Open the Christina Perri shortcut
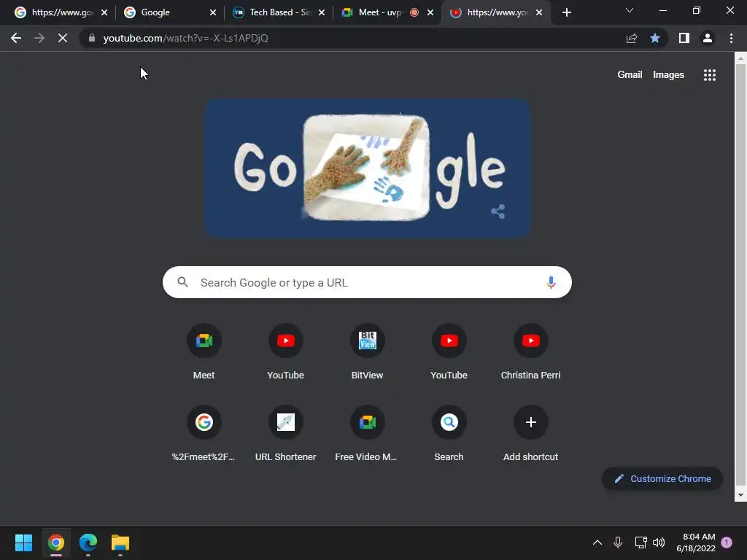Image resolution: width=747 pixels, height=560 pixels. click(530, 351)
